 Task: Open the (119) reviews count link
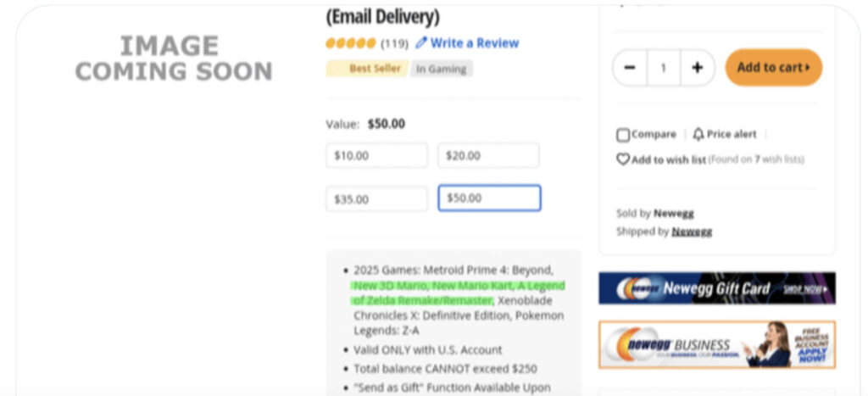[394, 43]
